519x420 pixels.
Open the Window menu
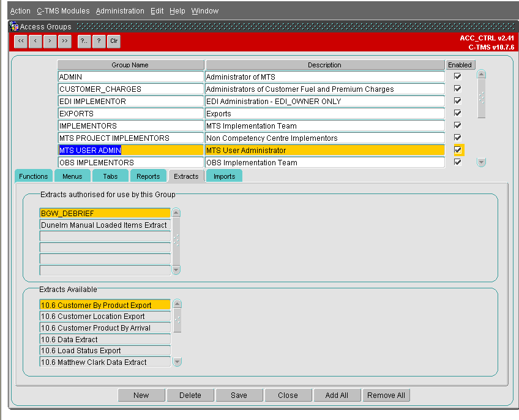(205, 11)
